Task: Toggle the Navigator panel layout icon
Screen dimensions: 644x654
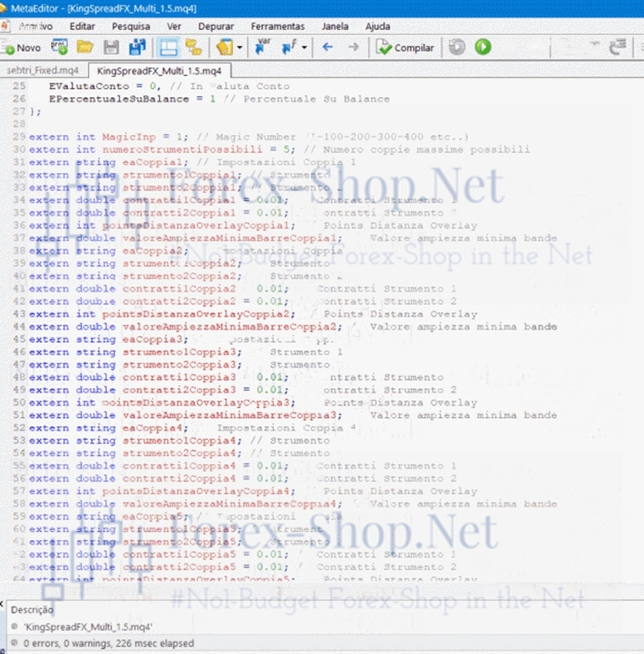Action: point(168,47)
